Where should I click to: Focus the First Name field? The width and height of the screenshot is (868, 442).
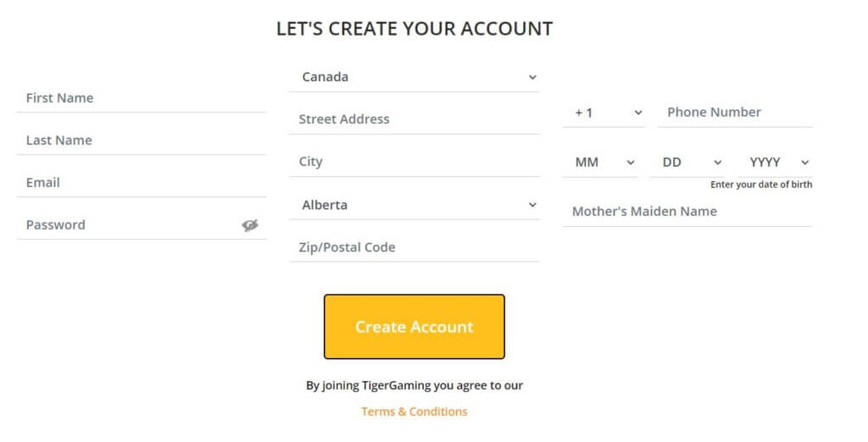pos(141,98)
